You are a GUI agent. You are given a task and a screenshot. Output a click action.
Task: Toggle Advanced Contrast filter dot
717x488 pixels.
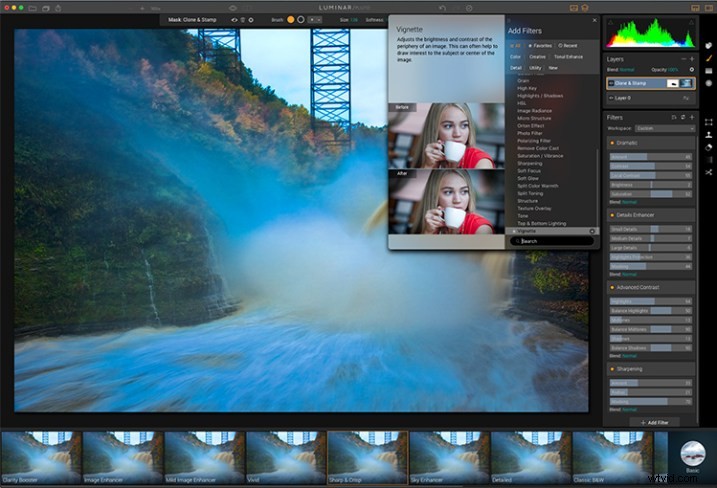[612, 287]
